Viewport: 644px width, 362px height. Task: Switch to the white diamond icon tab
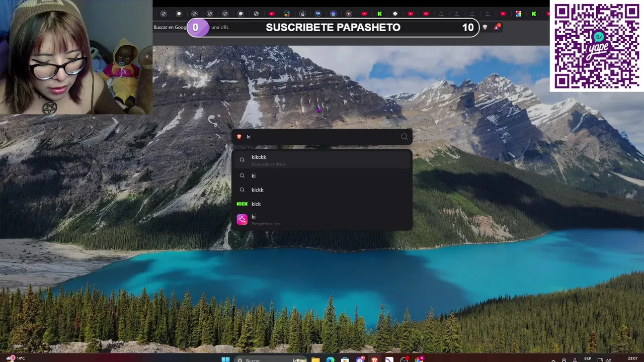395,14
